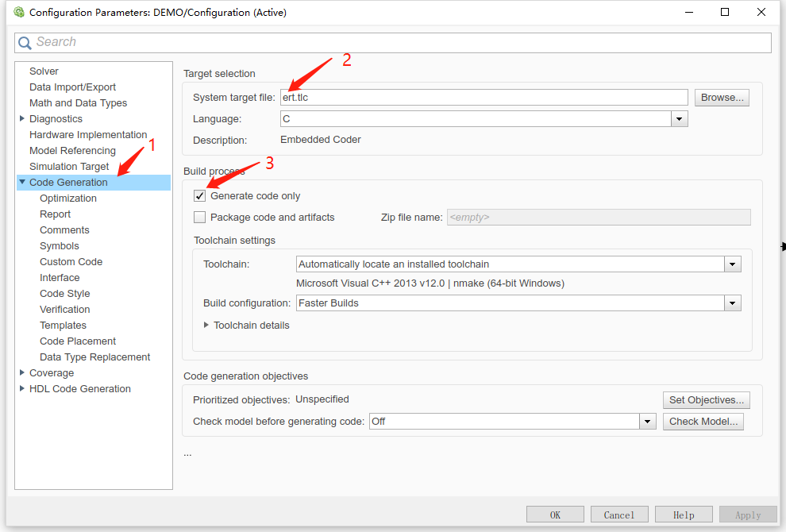This screenshot has height=532, width=786.
Task: Enable Package code and artifacts checkbox
Action: (x=199, y=218)
